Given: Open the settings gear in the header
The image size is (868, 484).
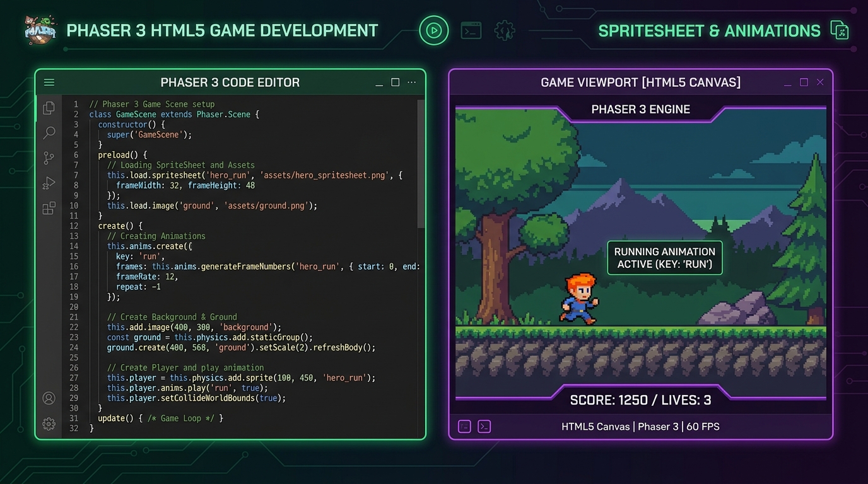Looking at the screenshot, I should pyautogui.click(x=505, y=30).
